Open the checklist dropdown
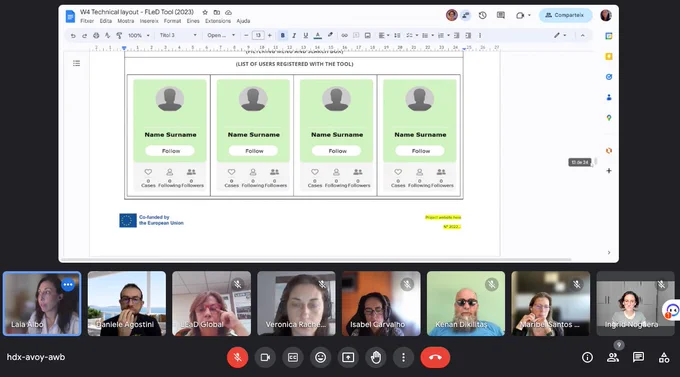Image resolution: width=680 pixels, height=377 pixels. click(x=412, y=36)
